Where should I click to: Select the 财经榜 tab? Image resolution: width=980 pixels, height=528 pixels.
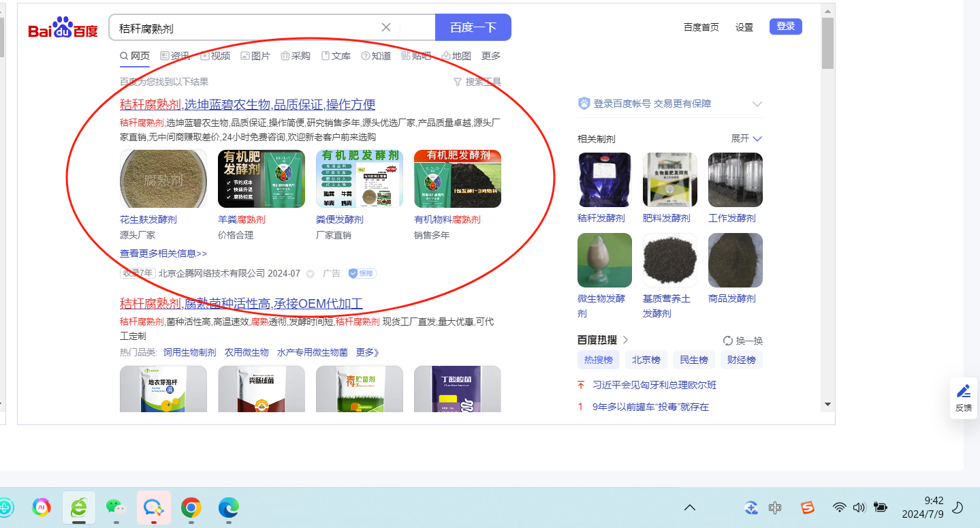(742, 360)
